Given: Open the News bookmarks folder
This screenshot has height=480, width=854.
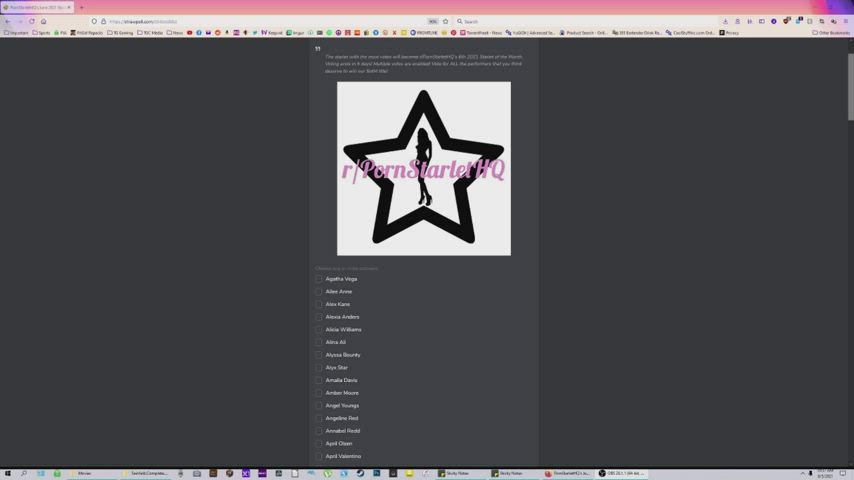Looking at the screenshot, I should (175, 33).
